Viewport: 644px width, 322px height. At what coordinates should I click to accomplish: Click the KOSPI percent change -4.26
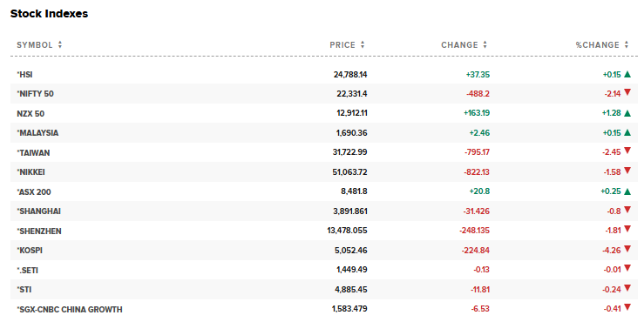click(611, 251)
